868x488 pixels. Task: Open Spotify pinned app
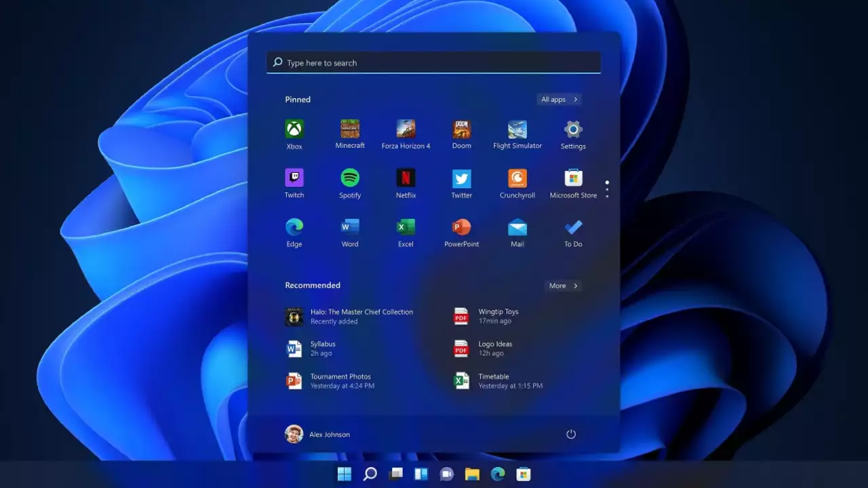coord(350,178)
